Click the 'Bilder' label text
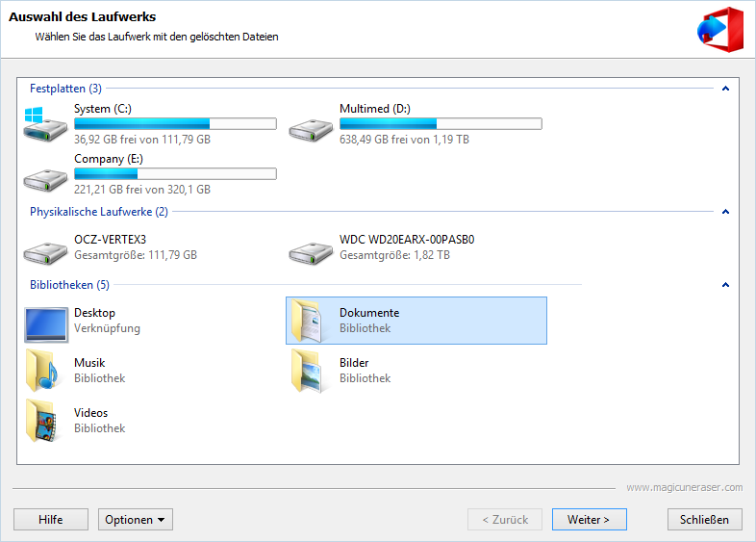This screenshot has height=542, width=756. click(354, 363)
